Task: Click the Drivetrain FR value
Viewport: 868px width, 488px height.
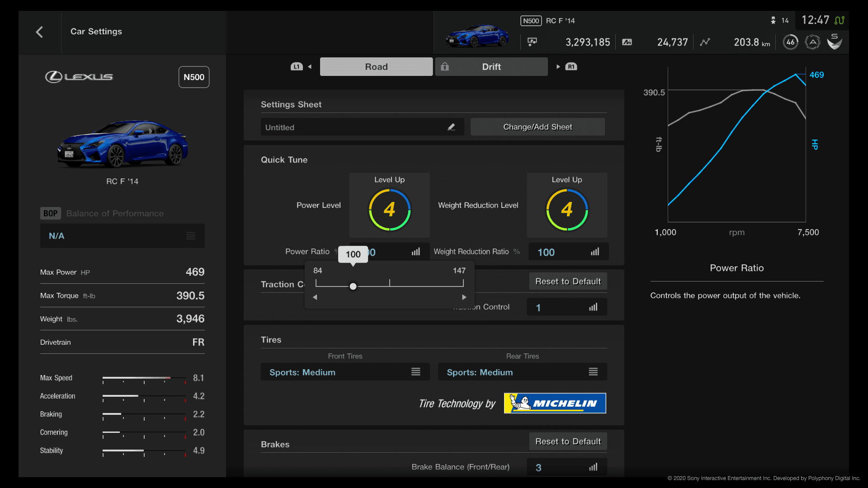Action: (x=198, y=342)
